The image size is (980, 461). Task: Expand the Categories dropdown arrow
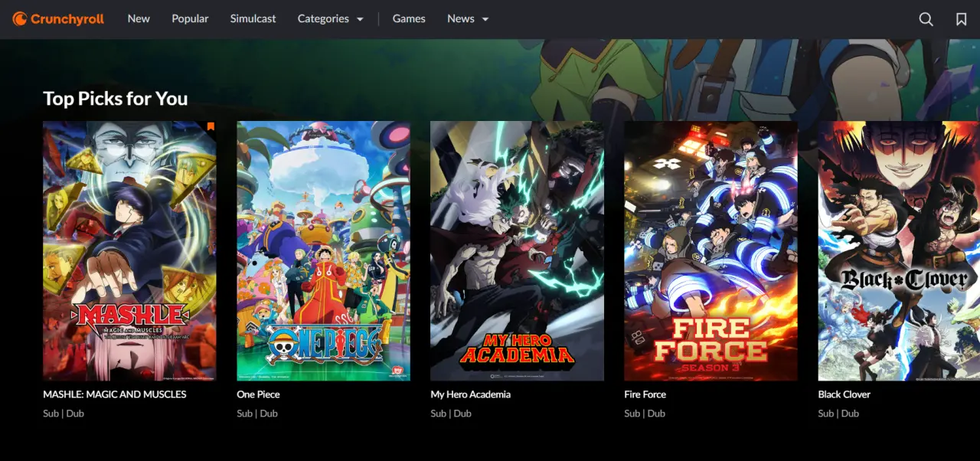[360, 19]
